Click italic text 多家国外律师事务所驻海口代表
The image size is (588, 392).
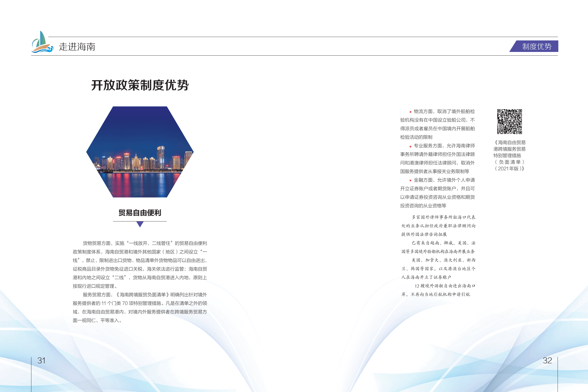click(444, 217)
